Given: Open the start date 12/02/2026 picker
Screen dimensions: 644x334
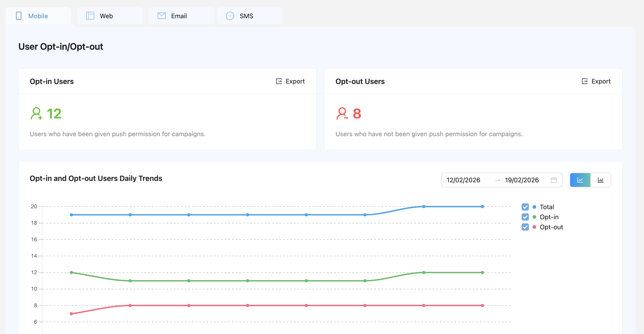Looking at the screenshot, I should pos(463,180).
